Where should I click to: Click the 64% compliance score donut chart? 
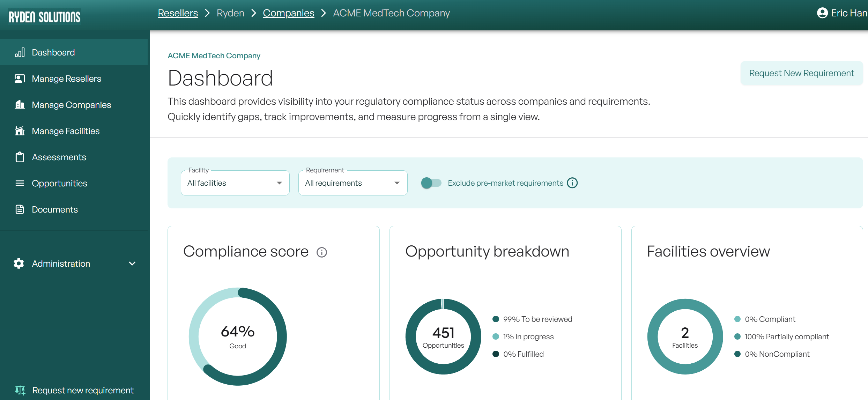pyautogui.click(x=238, y=336)
